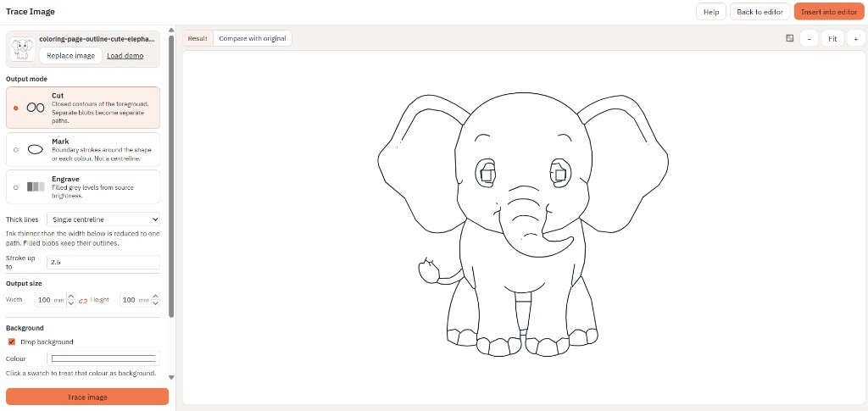This screenshot has width=868, height=411.
Task: Click the Engrave grey levels icon
Action: (x=36, y=187)
